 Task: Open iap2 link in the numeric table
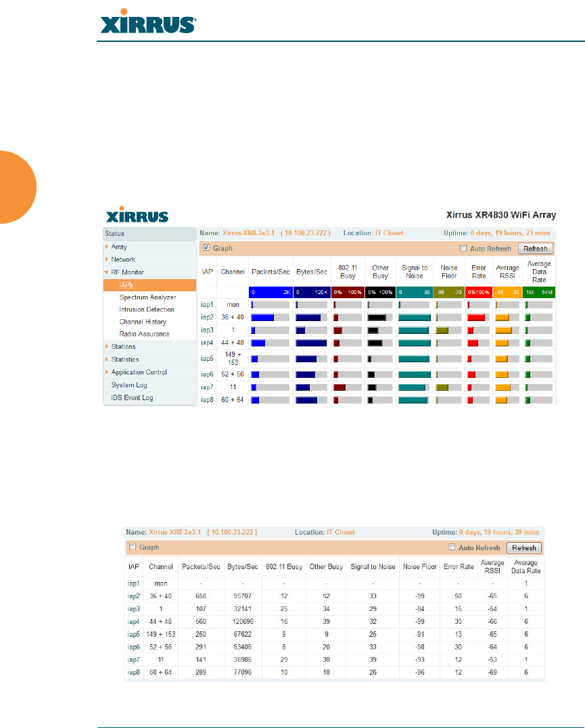(x=133, y=596)
